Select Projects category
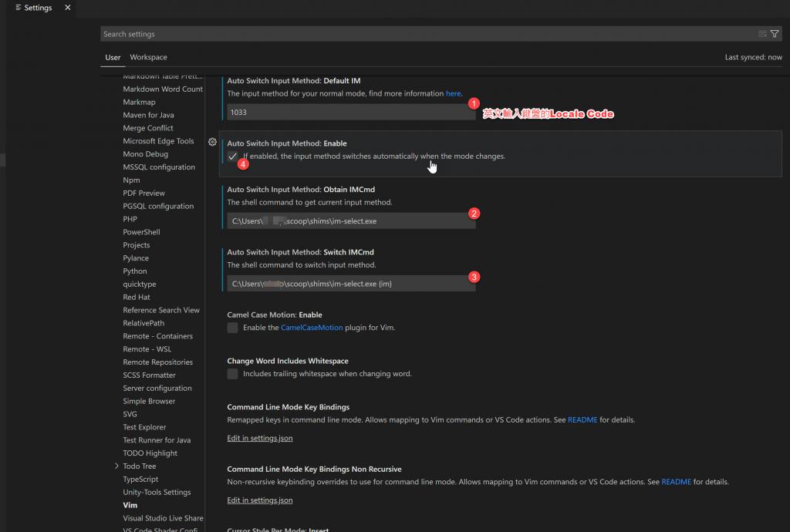 tap(137, 245)
